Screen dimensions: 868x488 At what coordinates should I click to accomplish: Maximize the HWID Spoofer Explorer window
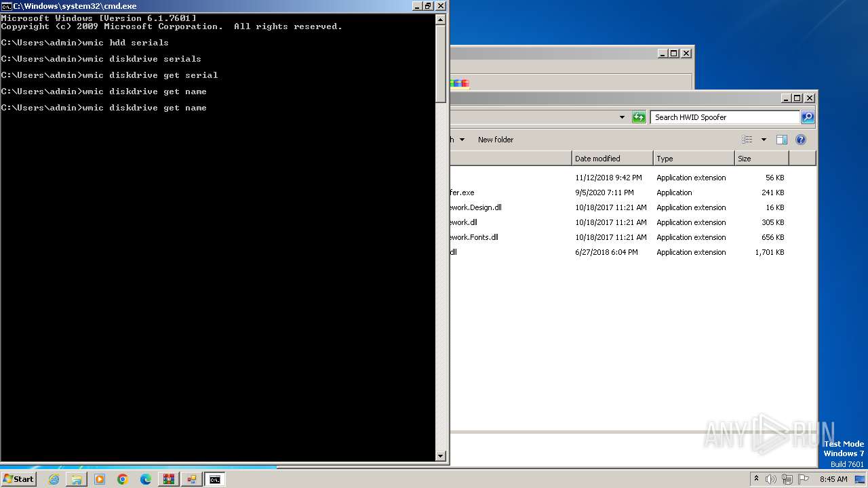point(797,98)
